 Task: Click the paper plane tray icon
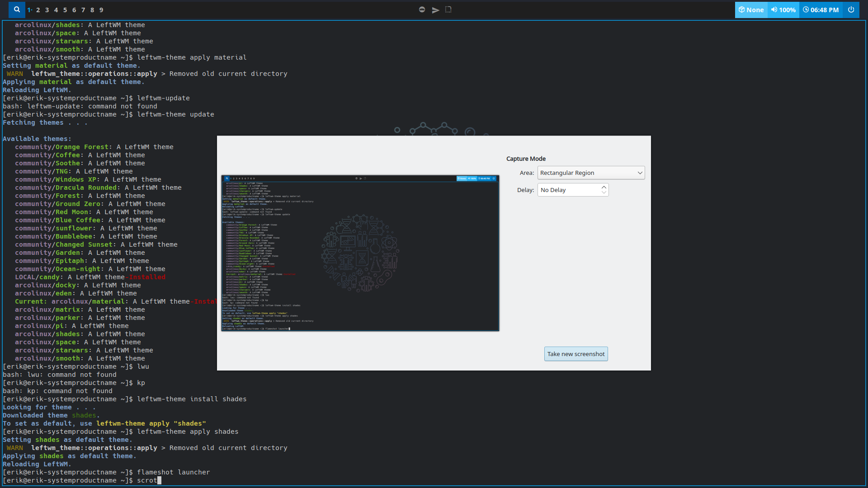(435, 10)
